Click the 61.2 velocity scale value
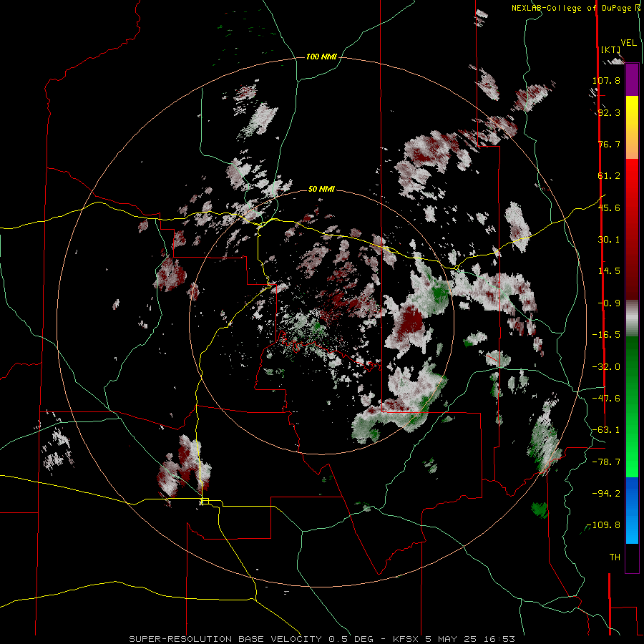The width and height of the screenshot is (644, 644). [609, 176]
